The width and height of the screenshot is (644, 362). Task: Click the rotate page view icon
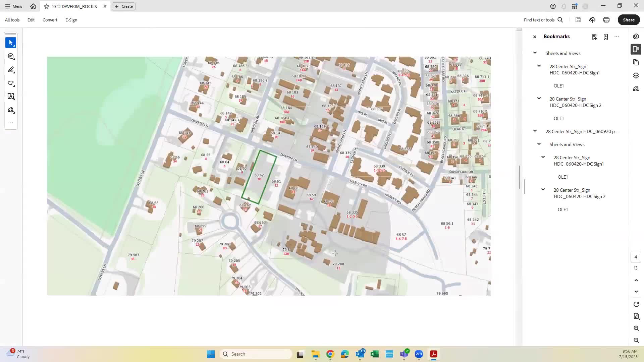pyautogui.click(x=636, y=304)
